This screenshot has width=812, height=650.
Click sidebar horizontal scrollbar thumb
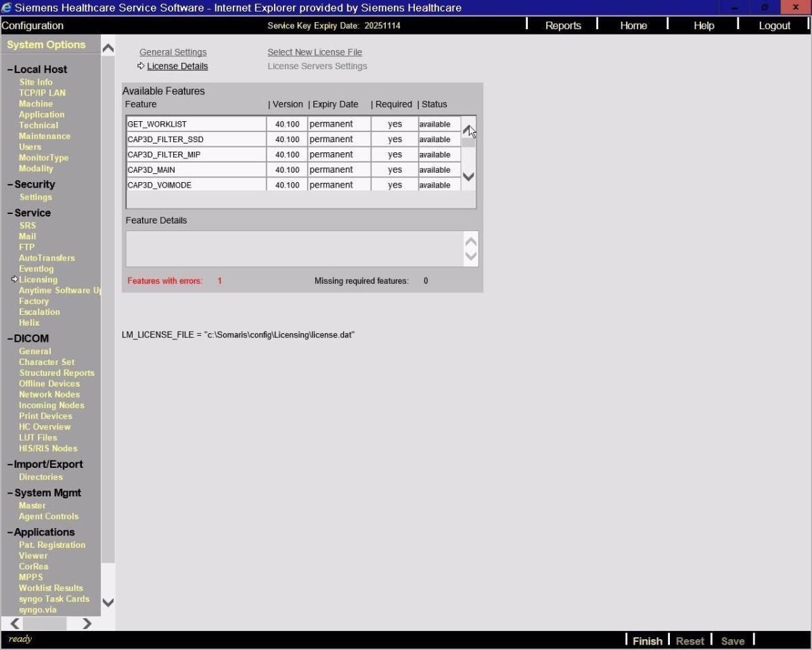(46, 624)
